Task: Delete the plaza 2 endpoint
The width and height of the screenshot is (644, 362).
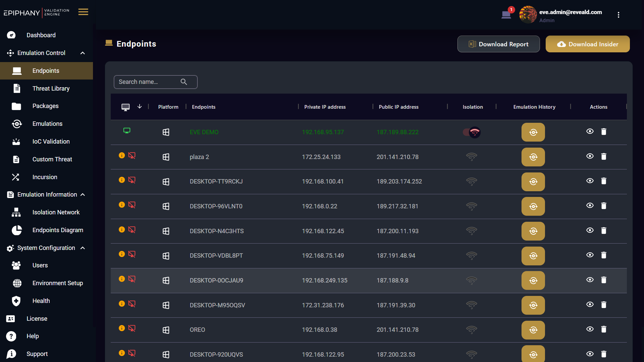Action: [603, 156]
